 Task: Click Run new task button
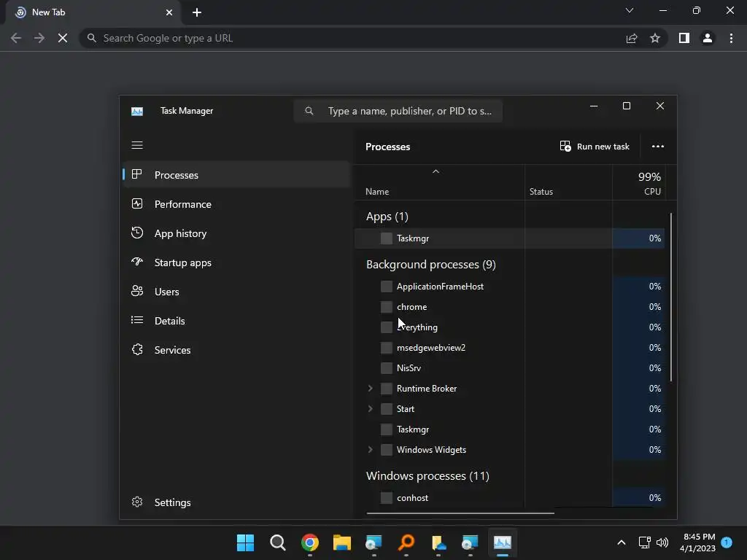pyautogui.click(x=595, y=146)
